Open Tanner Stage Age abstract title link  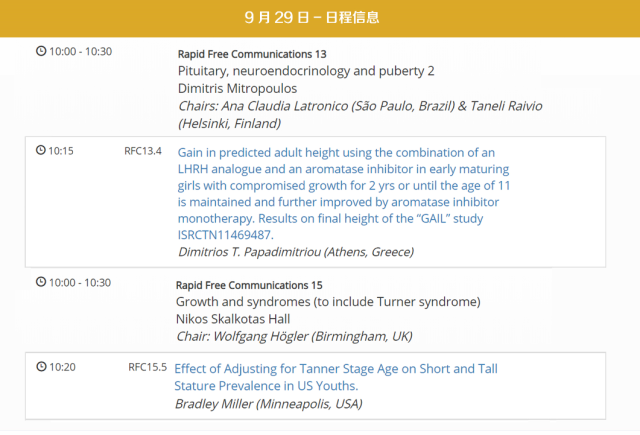click(336, 376)
